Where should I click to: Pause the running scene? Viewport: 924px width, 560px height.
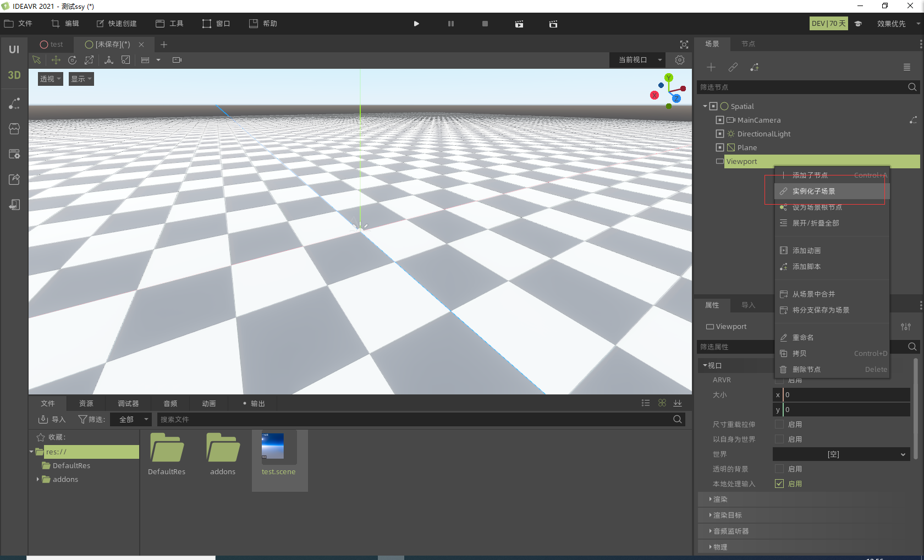tap(451, 24)
